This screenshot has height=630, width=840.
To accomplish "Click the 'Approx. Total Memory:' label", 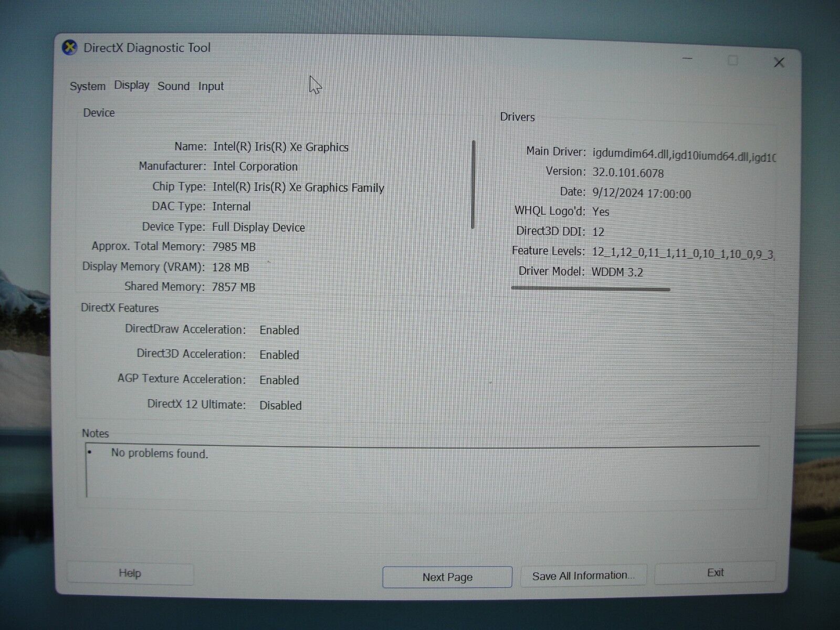I will [148, 246].
